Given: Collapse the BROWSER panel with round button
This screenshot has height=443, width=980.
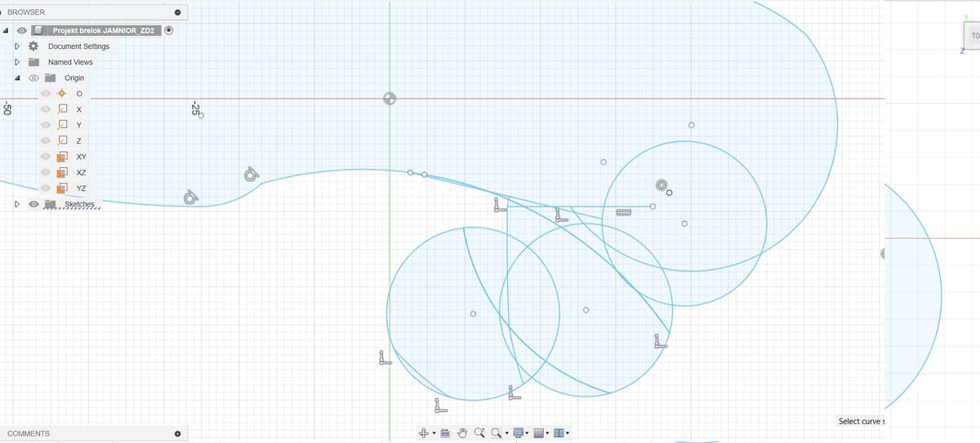Looking at the screenshot, I should click(177, 12).
